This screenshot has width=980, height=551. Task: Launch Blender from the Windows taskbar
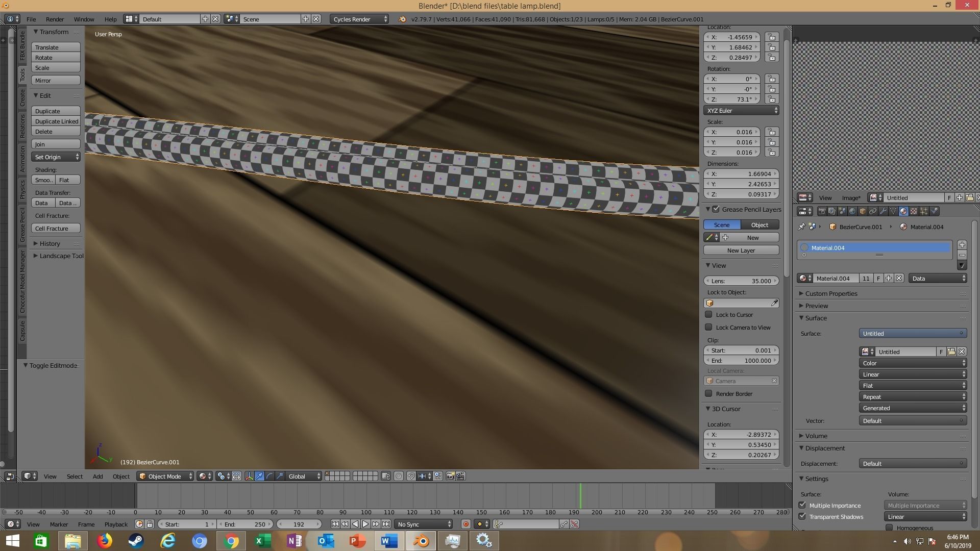pos(421,540)
